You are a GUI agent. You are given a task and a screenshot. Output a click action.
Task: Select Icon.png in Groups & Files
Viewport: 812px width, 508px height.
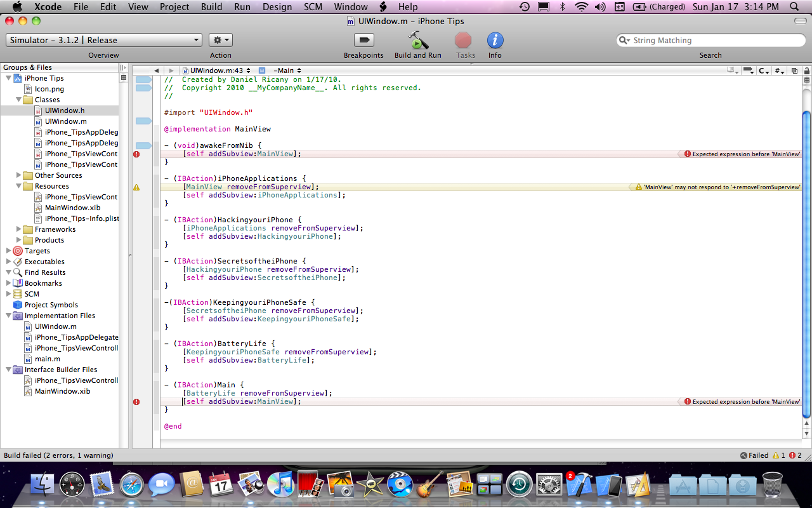[x=49, y=89]
